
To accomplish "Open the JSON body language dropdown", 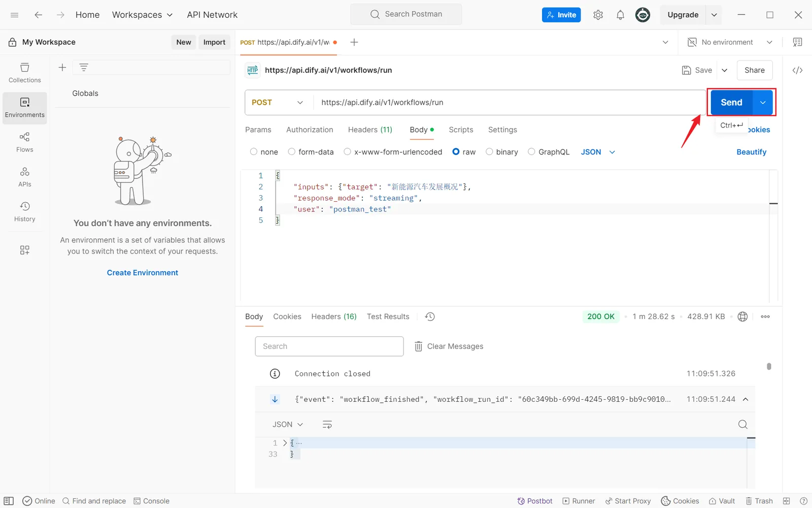I will point(598,152).
